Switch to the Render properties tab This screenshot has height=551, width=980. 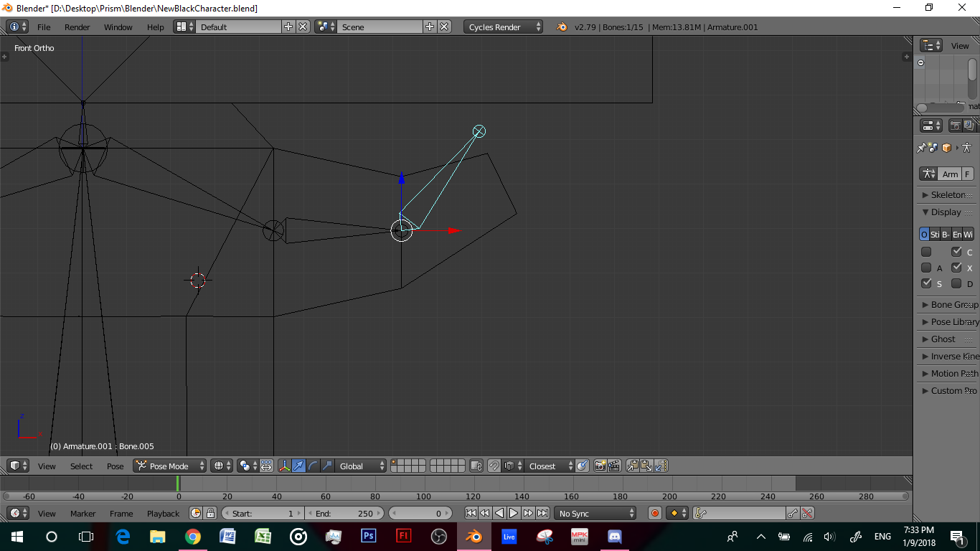(x=955, y=126)
